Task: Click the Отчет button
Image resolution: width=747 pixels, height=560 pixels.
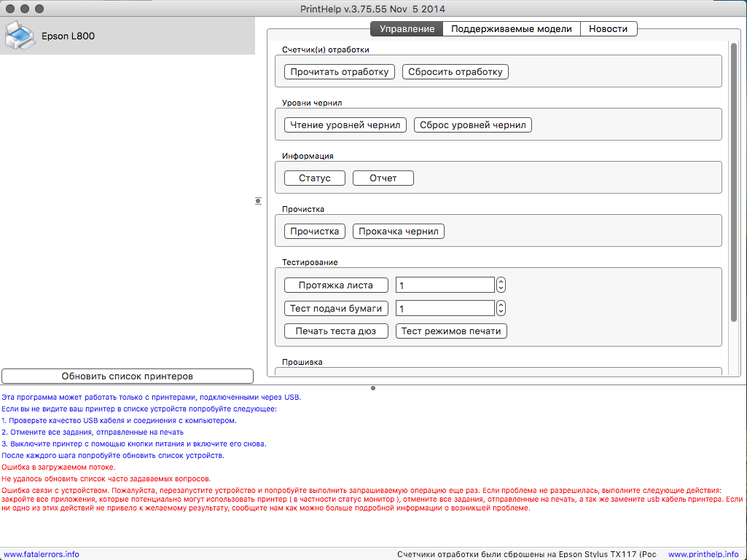Action: click(x=383, y=178)
